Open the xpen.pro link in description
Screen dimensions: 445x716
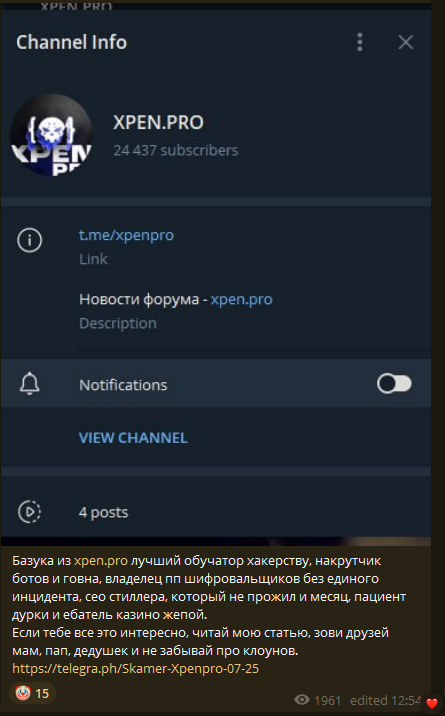[x=241, y=300]
